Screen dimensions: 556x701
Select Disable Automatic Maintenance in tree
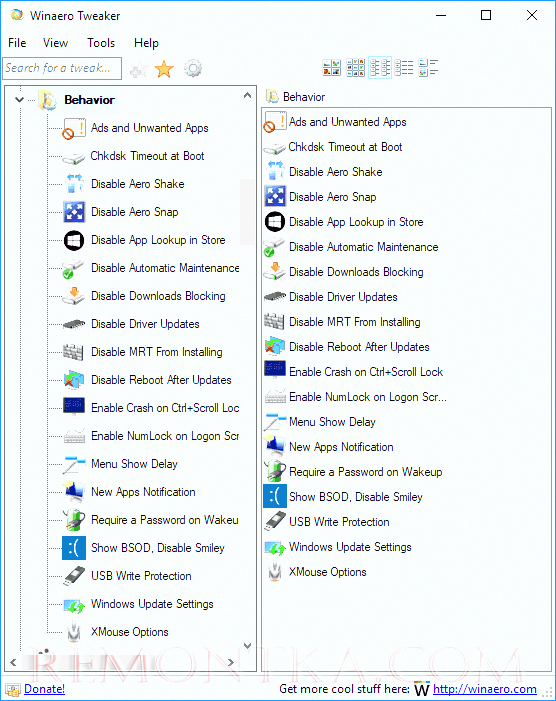(x=165, y=268)
